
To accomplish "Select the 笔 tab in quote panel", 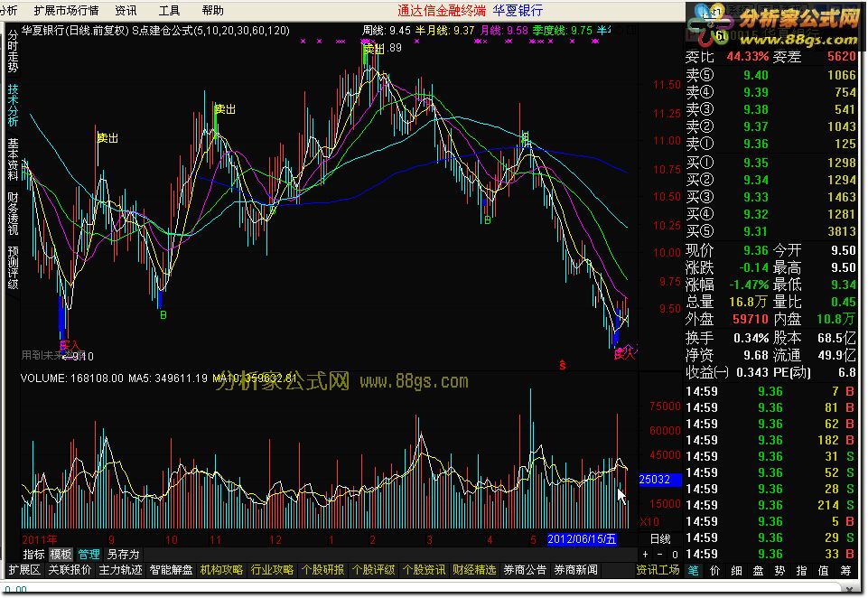I will click(693, 570).
